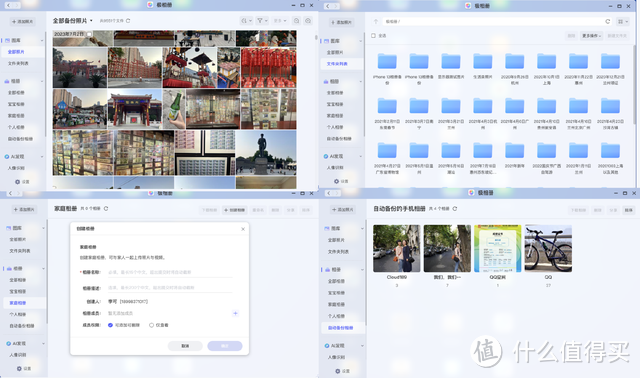
Task: Click the 图库 icon in 家庭相册 window sidebar
Action: pyautogui.click(x=8, y=228)
